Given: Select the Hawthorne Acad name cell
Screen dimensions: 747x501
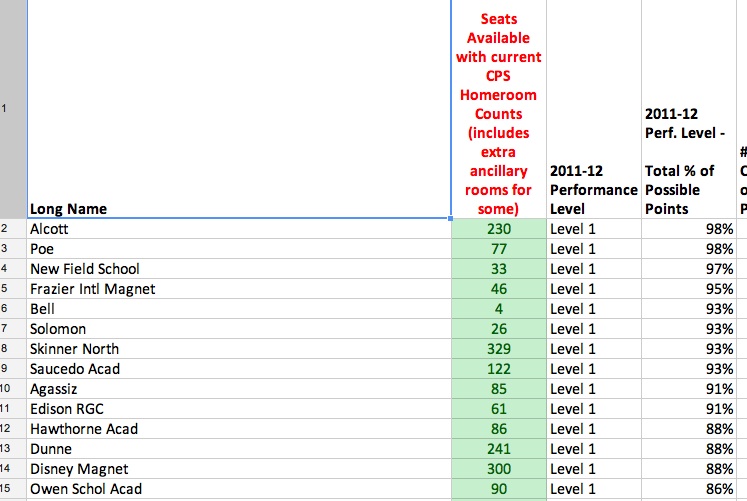Looking at the screenshot, I should coord(238,429).
